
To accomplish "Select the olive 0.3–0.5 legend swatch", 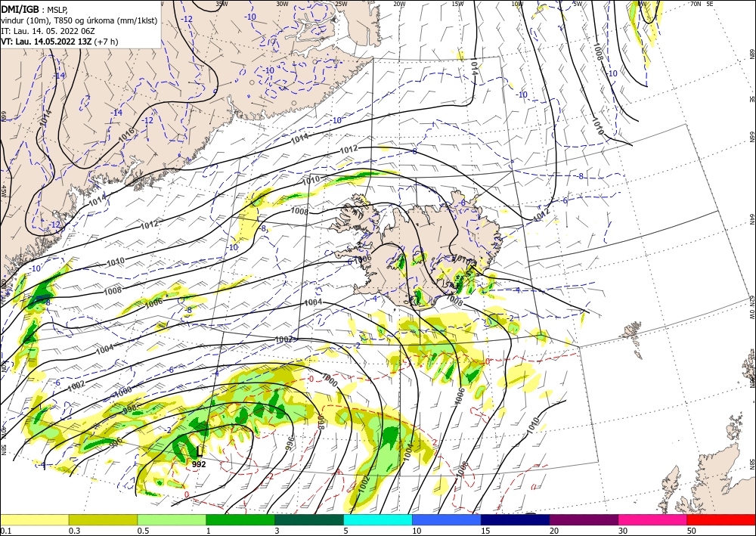I will point(103,520).
